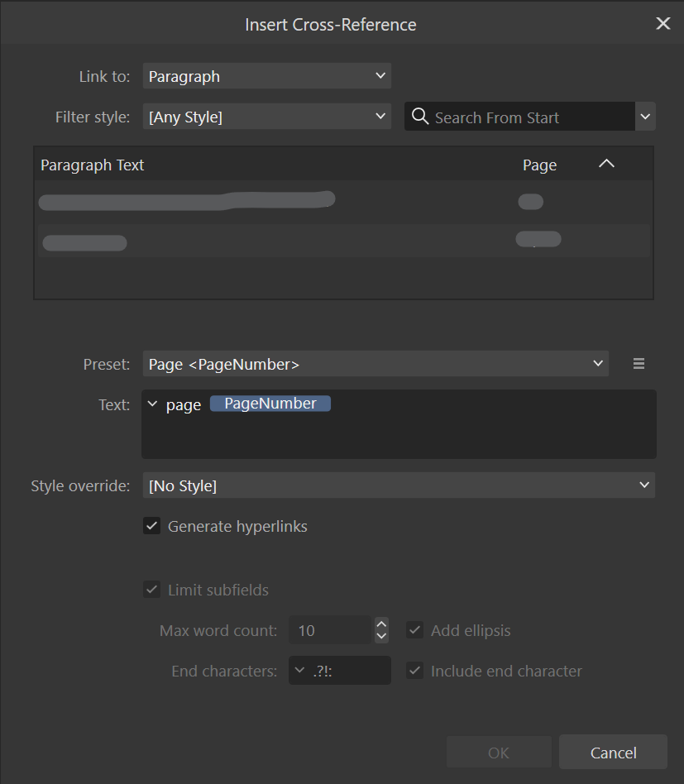Increase the Max word count value
Viewport: 684px width, 784px height.
point(381,624)
